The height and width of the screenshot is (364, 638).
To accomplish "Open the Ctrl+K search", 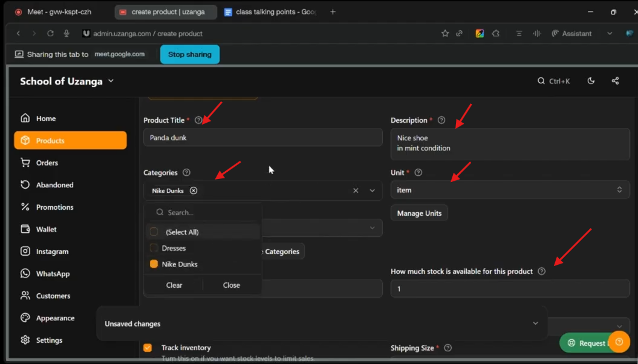I will pos(553,81).
